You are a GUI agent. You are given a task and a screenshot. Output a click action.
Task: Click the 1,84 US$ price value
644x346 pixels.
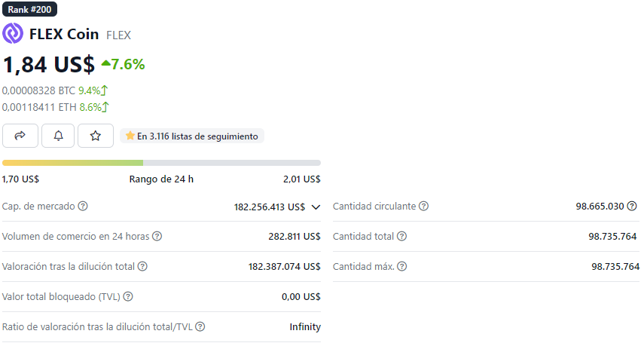click(49, 65)
